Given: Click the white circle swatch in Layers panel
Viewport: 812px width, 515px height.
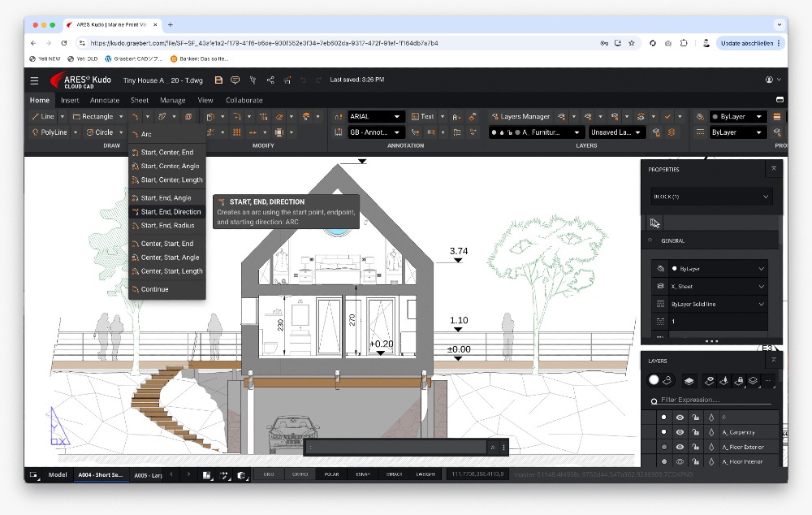Looking at the screenshot, I should 654,380.
